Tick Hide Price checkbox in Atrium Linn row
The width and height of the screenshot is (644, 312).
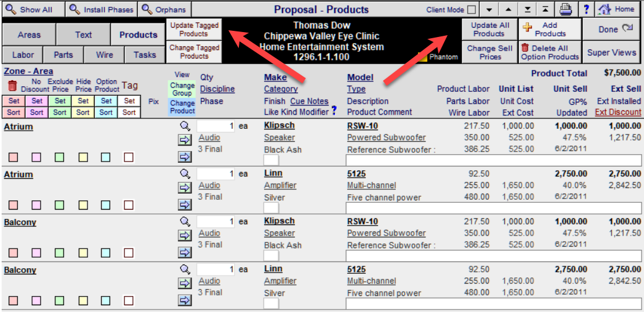[83, 205]
